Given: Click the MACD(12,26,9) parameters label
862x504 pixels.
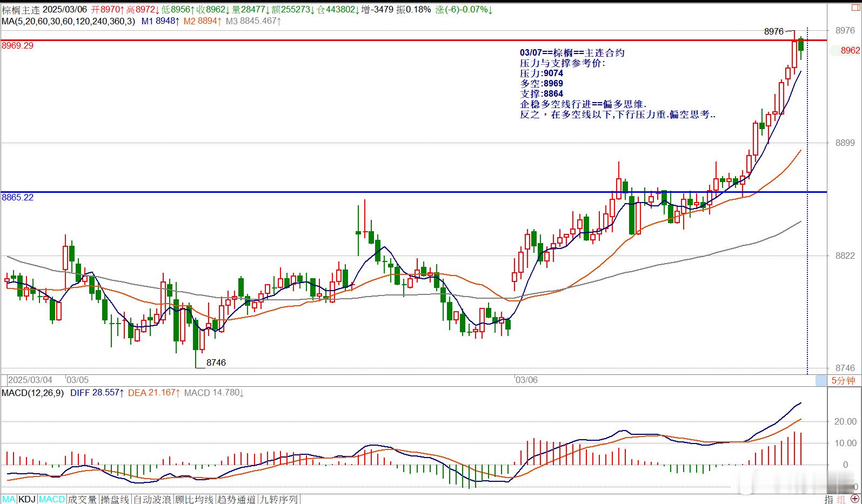Looking at the screenshot, I should [x=33, y=393].
